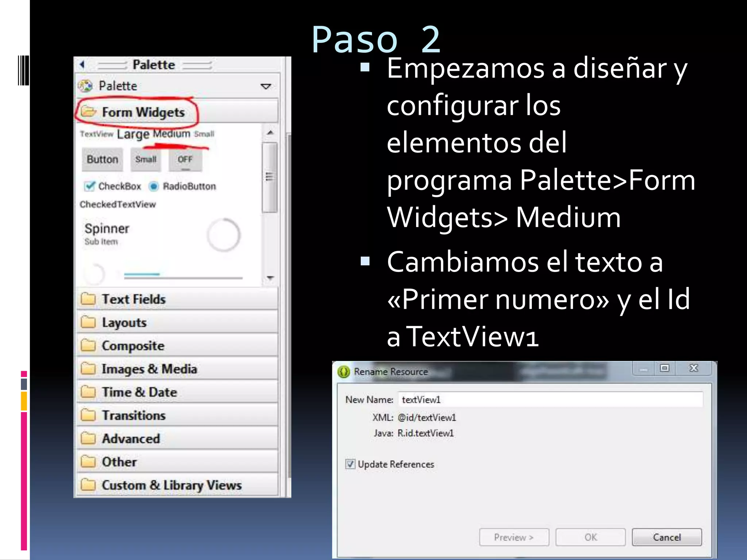Select the CheckedTextView widget
747x560 pixels.
pyautogui.click(x=118, y=204)
